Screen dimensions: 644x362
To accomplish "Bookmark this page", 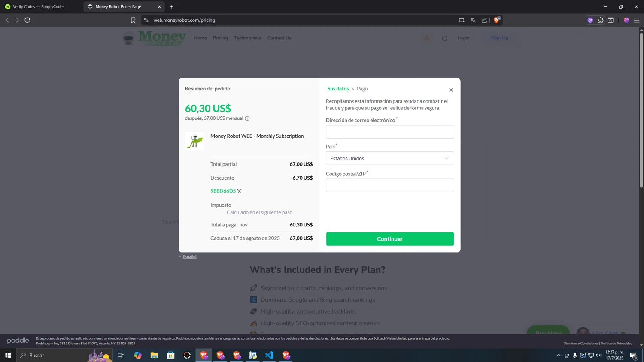I will [133, 20].
